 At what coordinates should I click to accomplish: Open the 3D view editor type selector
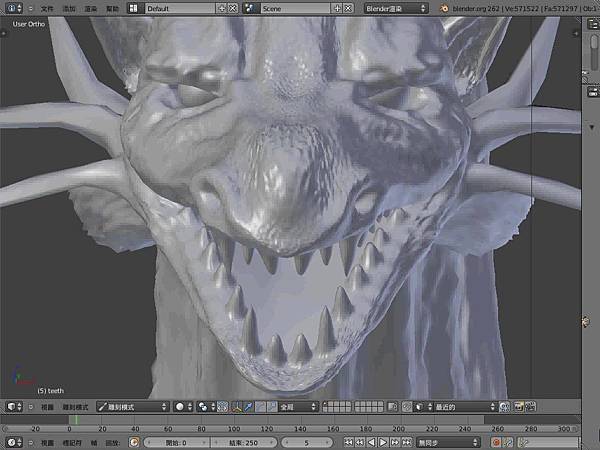coord(13,407)
